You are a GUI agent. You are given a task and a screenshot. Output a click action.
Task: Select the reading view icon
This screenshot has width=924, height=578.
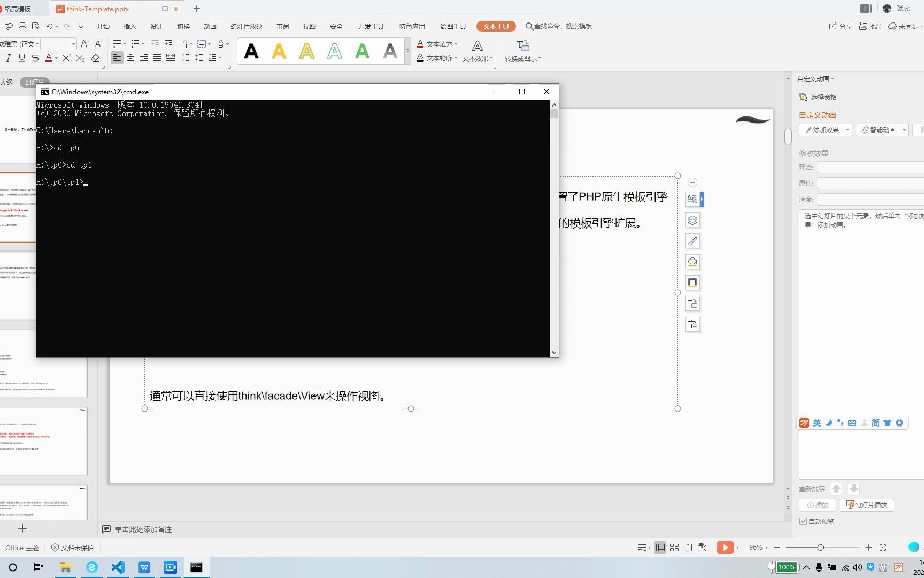click(x=688, y=547)
